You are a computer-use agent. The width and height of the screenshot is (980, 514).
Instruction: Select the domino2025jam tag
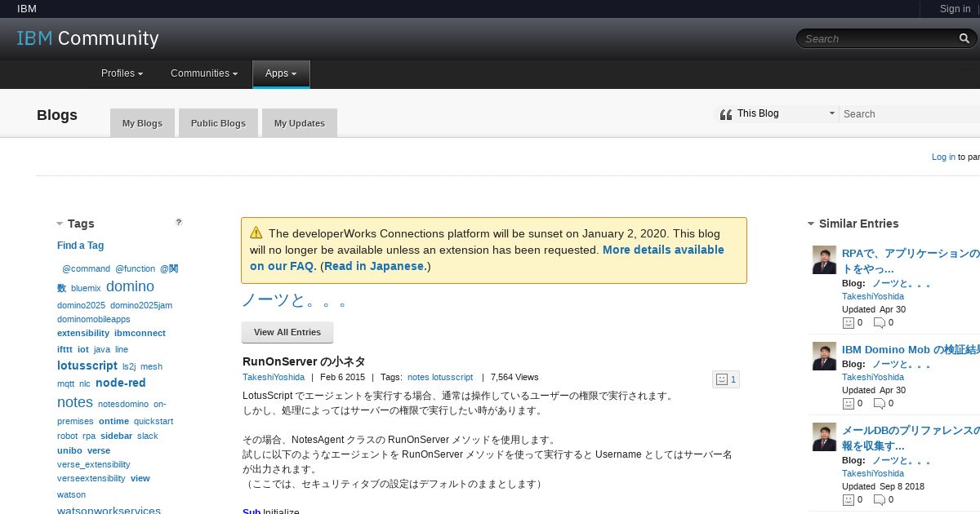141,305
